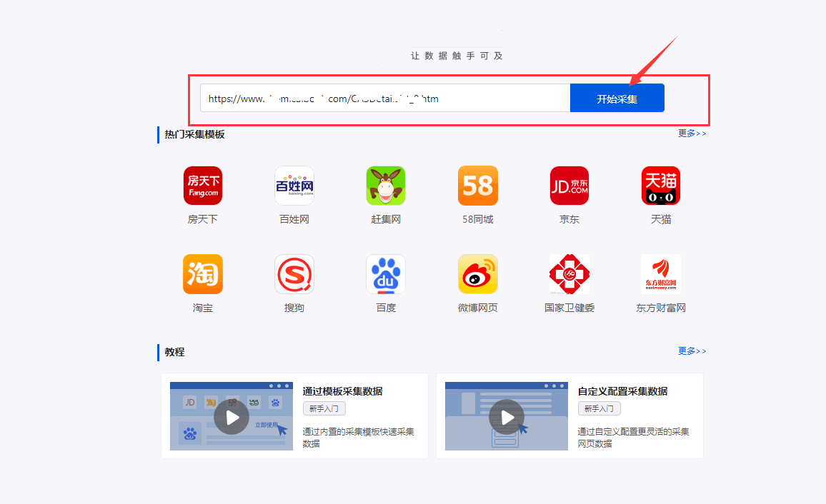Click the 让数据触手可及 slogan text

(457, 56)
